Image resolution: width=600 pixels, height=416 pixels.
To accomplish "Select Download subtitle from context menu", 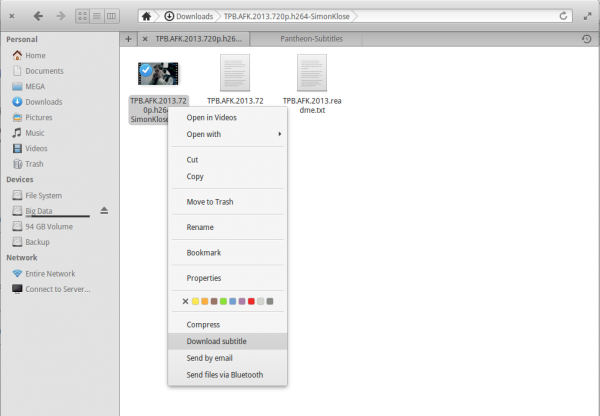I will 216,341.
